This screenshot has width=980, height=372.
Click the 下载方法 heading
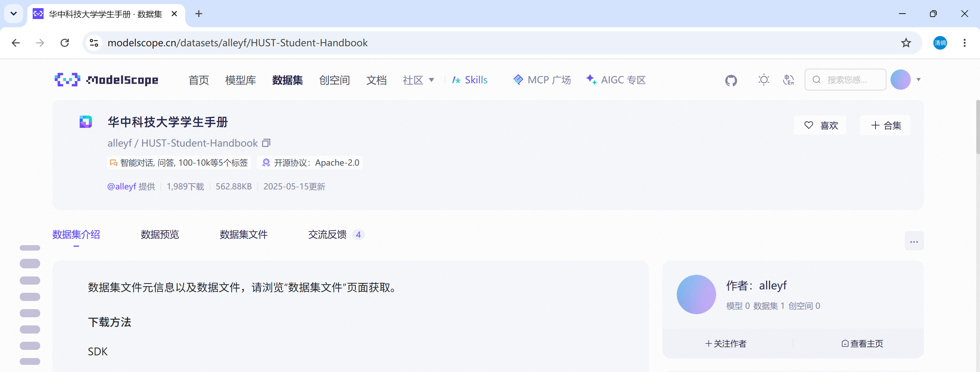[110, 322]
